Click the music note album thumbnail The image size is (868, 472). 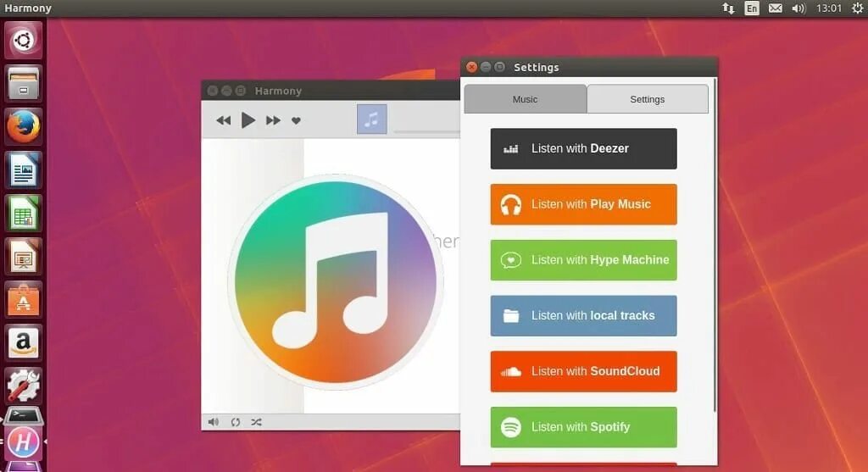pos(371,119)
